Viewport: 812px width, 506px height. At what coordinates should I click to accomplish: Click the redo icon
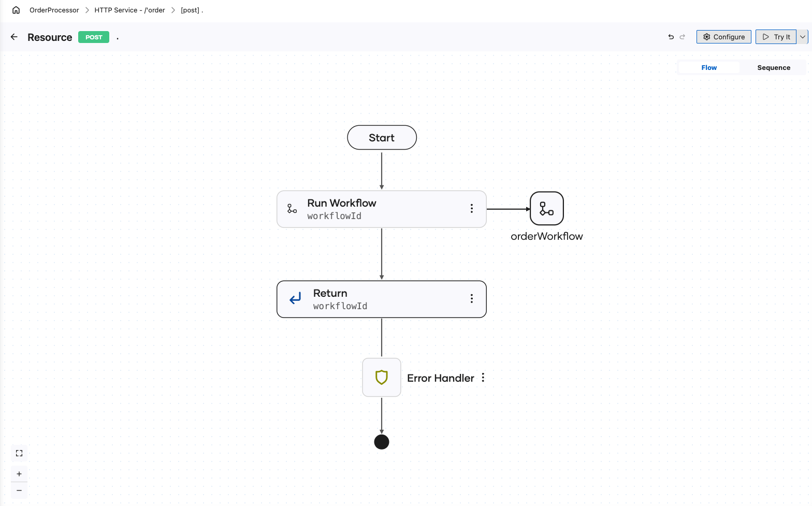tap(683, 37)
